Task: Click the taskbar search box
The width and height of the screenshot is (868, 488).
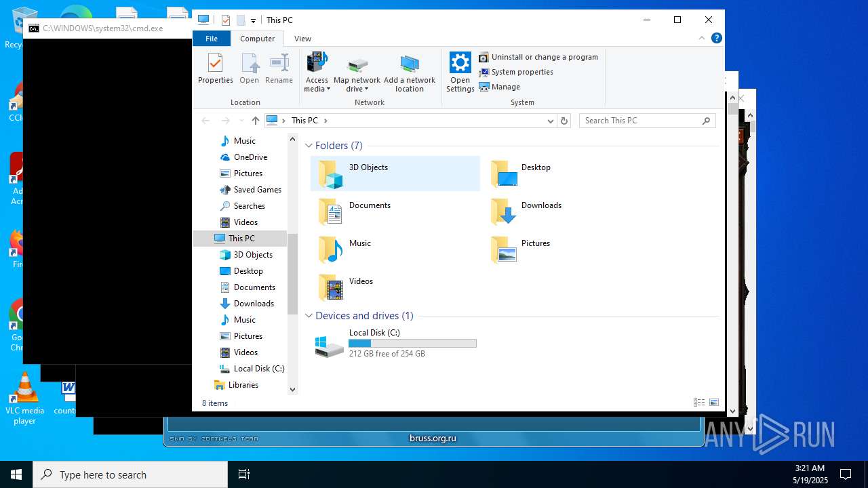Action: (x=130, y=474)
